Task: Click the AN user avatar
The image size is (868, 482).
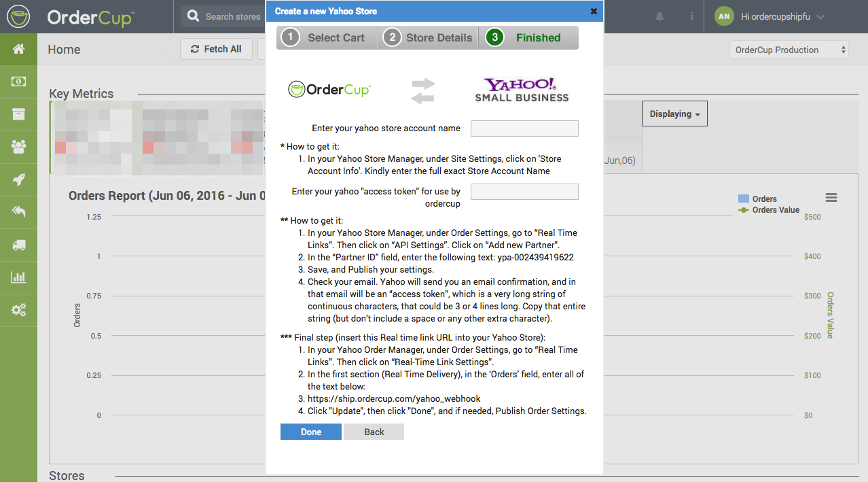Action: 724,16
